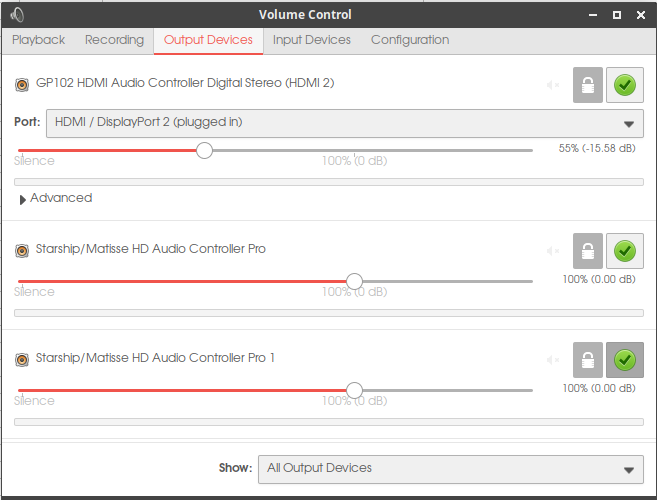Image resolution: width=657 pixels, height=500 pixels.
Task: Set GP102 HDMI as fallback device
Action: tap(625, 85)
